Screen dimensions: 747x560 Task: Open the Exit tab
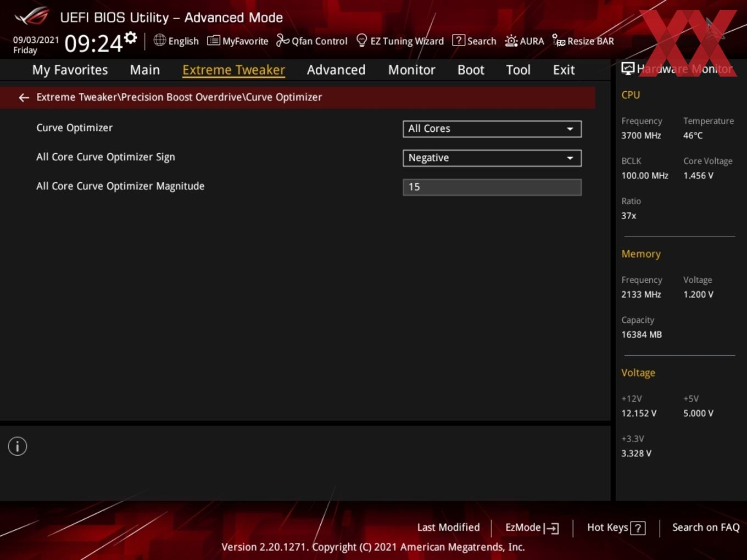[x=564, y=70]
